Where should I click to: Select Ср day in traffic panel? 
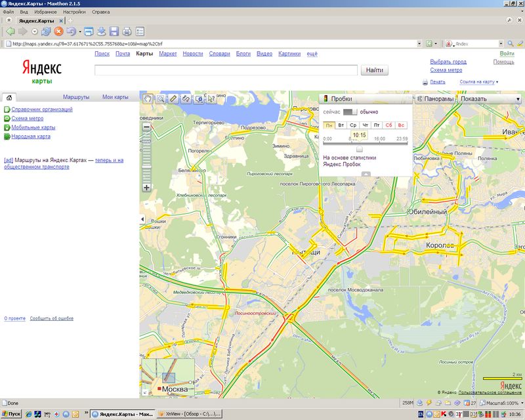(353, 125)
